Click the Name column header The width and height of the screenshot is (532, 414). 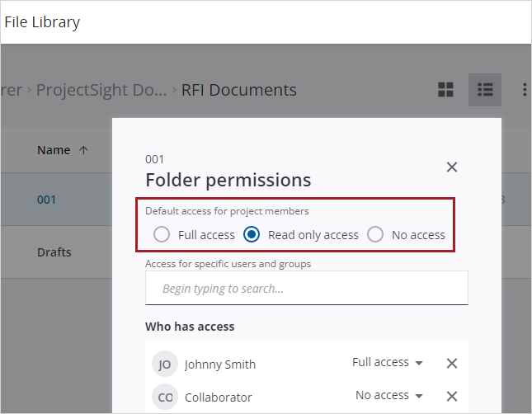[54, 150]
